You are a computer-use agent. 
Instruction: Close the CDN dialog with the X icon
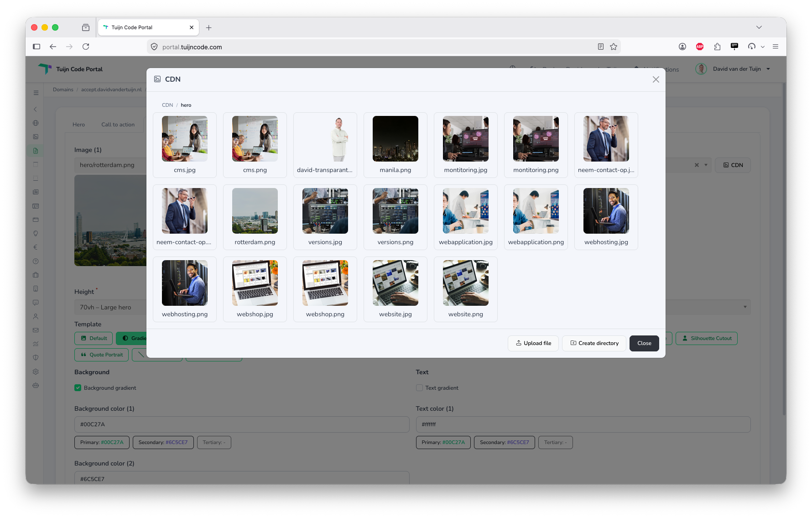(656, 79)
